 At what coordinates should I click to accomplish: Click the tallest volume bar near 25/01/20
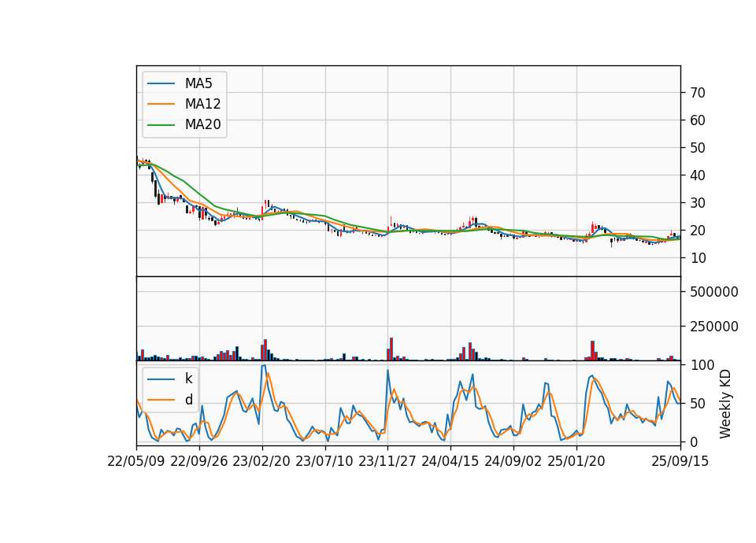pos(592,351)
